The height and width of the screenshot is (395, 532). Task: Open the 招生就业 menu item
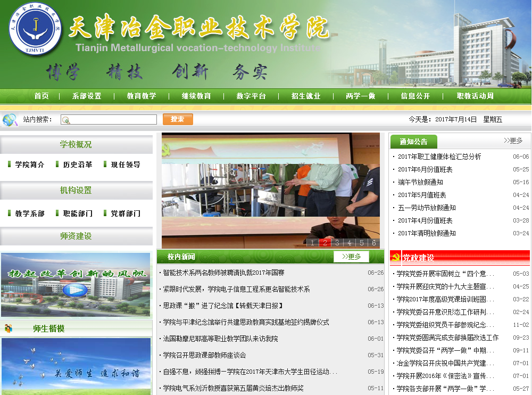[306, 96]
